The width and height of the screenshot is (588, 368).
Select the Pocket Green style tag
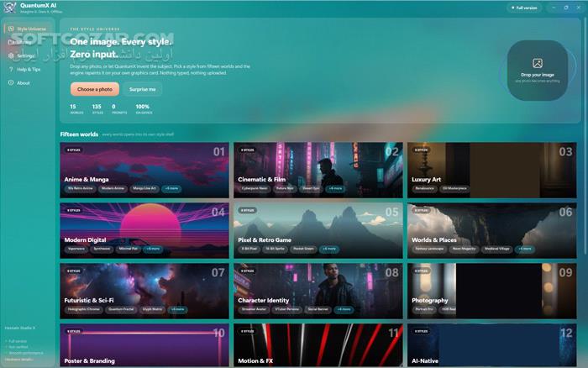[303, 249]
